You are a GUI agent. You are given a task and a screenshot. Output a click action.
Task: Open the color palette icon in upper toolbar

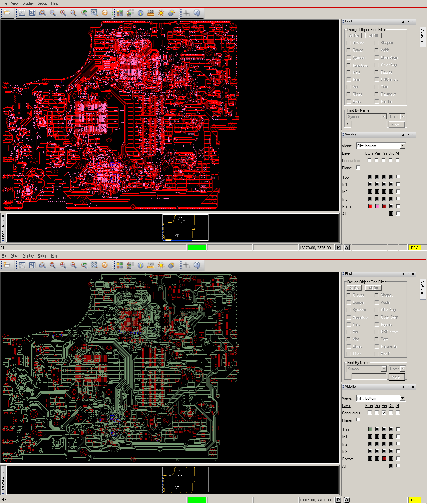120,13
